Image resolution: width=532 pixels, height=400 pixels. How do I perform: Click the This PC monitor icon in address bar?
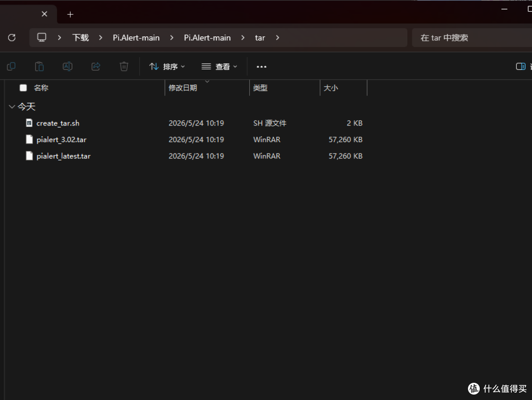42,37
